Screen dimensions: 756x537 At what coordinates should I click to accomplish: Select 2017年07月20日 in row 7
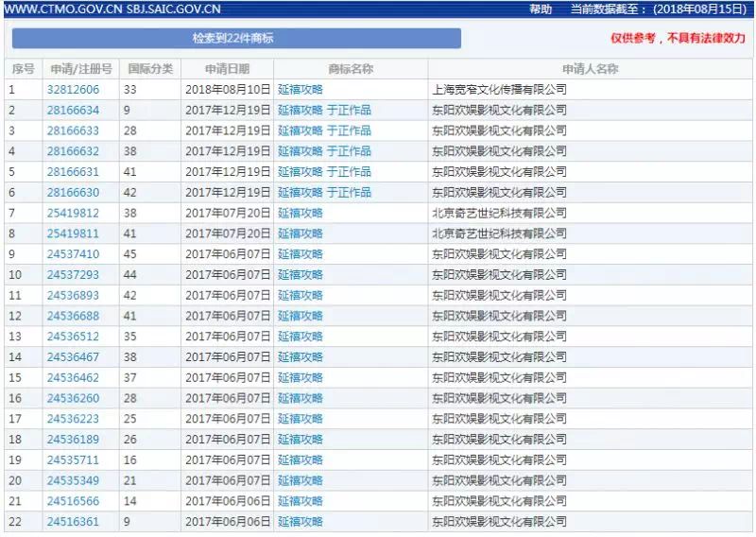point(228,213)
